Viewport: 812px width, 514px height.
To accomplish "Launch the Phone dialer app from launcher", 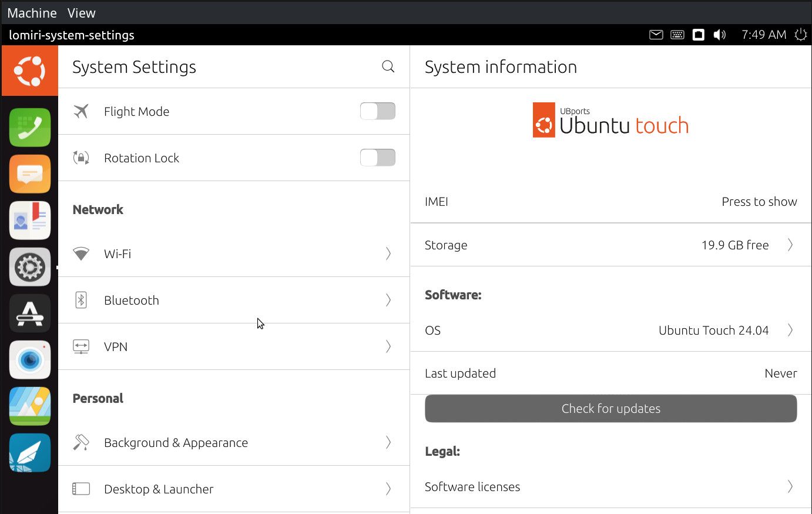I will [x=30, y=128].
